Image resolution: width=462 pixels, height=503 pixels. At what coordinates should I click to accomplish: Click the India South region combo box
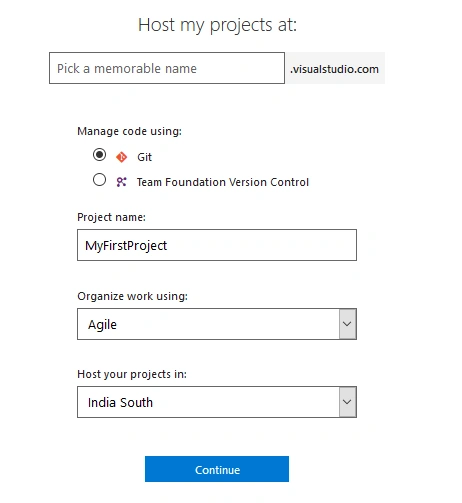click(217, 402)
